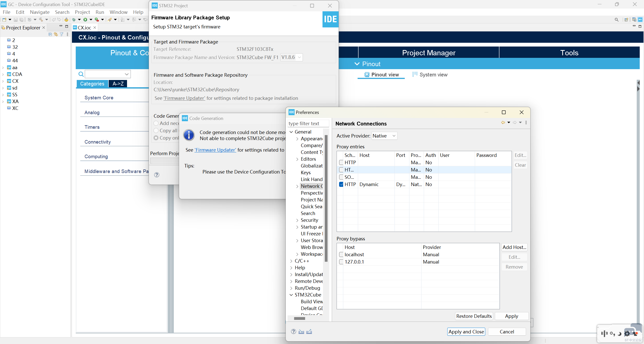Click the export preferences icon
The image size is (644, 344).
pyautogui.click(x=309, y=331)
